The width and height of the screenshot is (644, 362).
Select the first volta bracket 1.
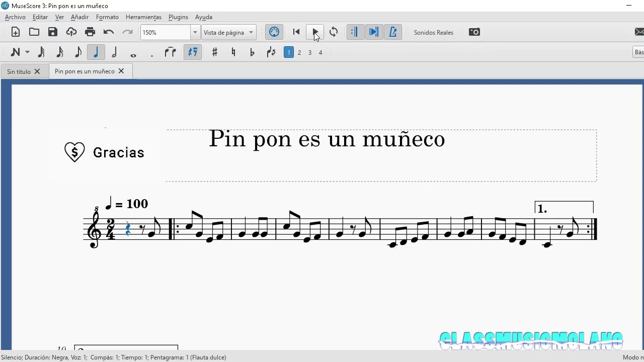[x=564, y=207]
